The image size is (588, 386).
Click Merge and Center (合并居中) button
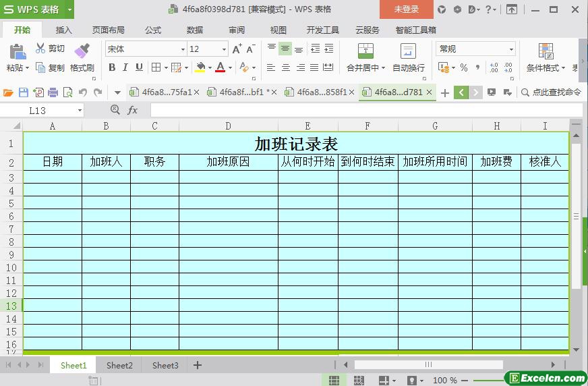coord(365,57)
